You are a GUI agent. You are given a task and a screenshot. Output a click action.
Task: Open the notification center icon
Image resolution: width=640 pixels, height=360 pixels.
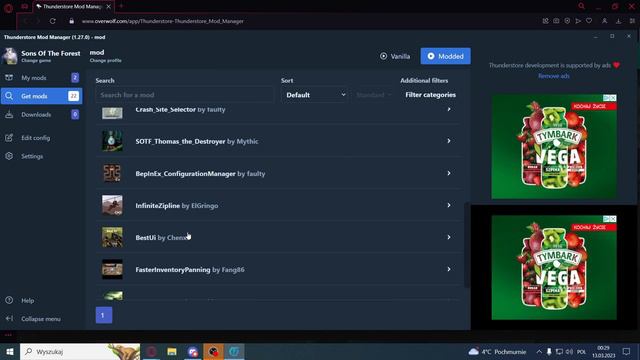pyautogui.click(x=626, y=351)
